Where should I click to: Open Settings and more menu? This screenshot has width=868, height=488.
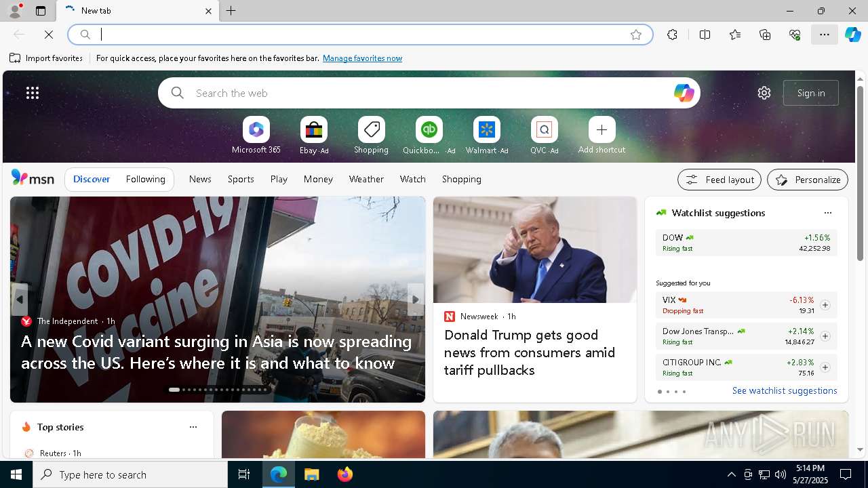[x=825, y=35]
